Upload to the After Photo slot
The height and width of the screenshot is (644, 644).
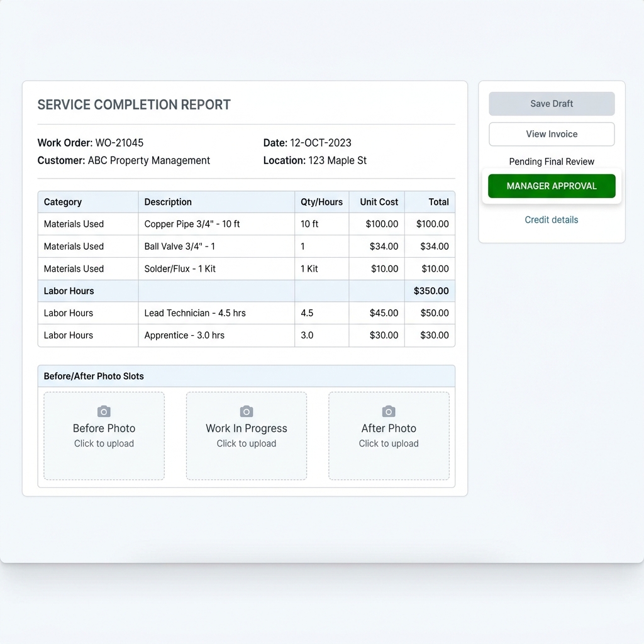pos(389,436)
